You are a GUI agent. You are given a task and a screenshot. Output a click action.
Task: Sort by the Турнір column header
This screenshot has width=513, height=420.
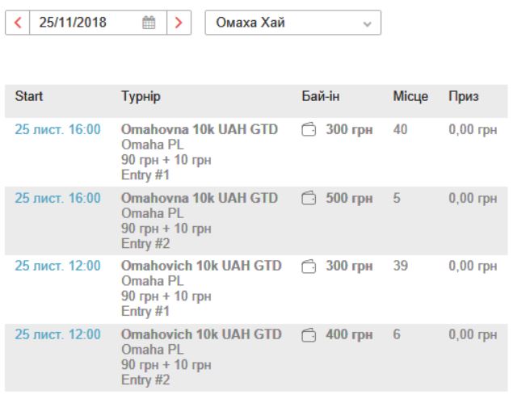(141, 97)
